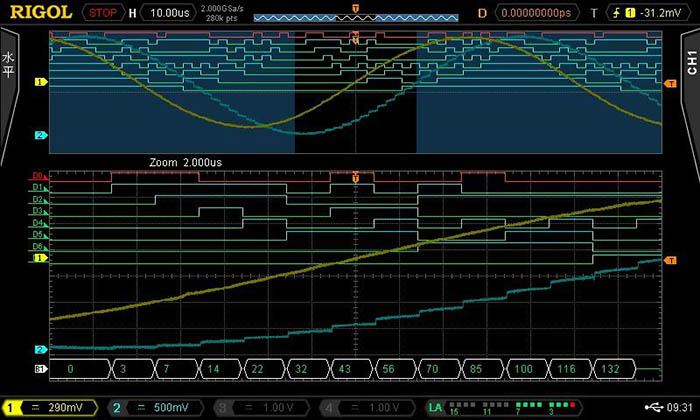
Task: Click the USB connection icon
Action: 654,408
